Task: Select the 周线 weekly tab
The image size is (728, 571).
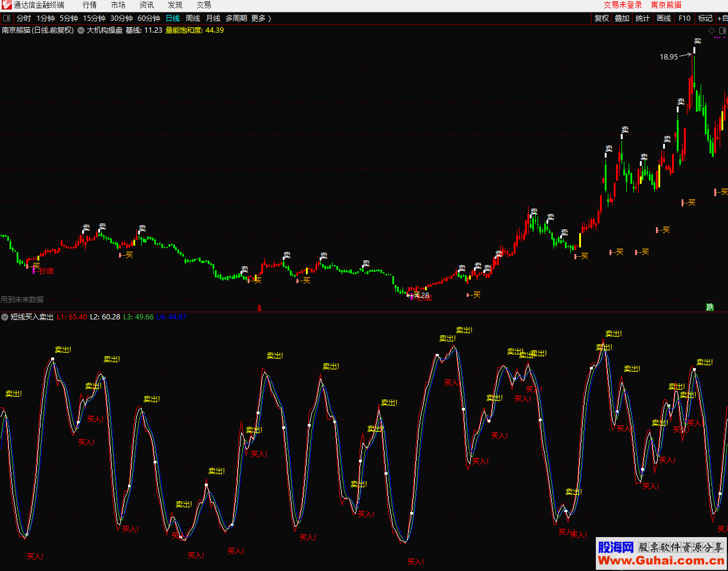Action: pyautogui.click(x=193, y=18)
